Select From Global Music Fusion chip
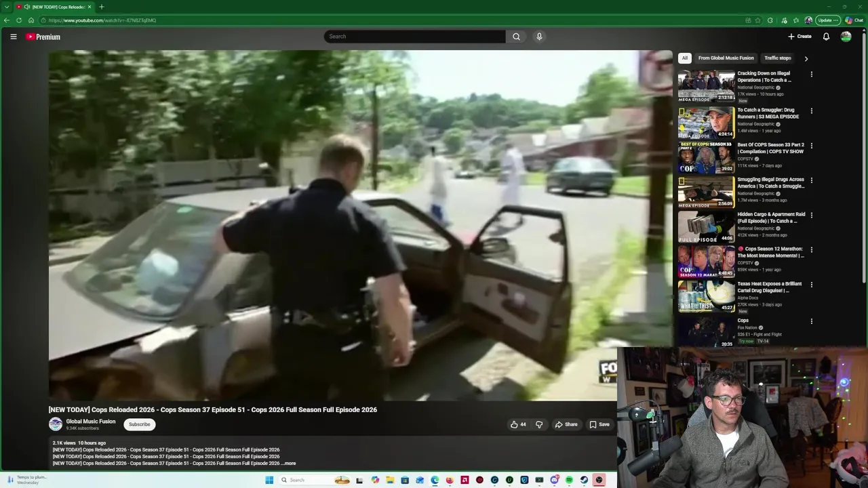The image size is (868, 488). click(726, 58)
